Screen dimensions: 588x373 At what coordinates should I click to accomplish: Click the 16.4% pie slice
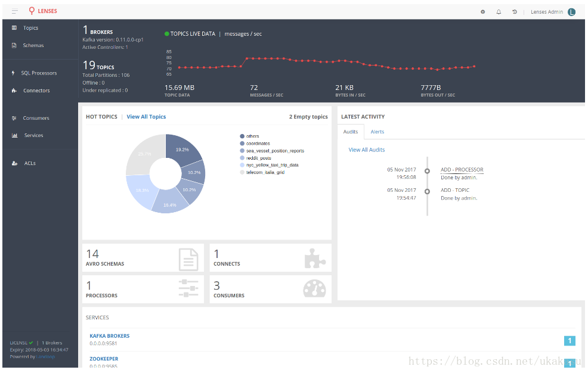pos(169,205)
